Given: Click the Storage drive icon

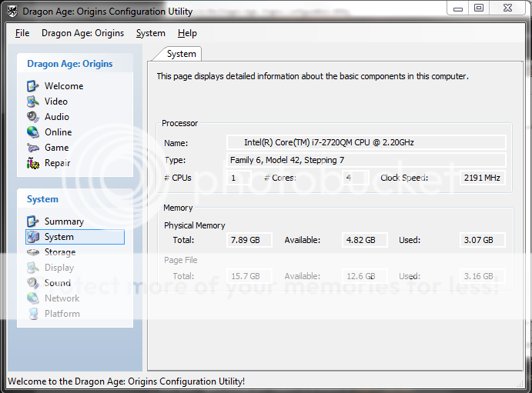Looking at the screenshot, I should tap(33, 252).
